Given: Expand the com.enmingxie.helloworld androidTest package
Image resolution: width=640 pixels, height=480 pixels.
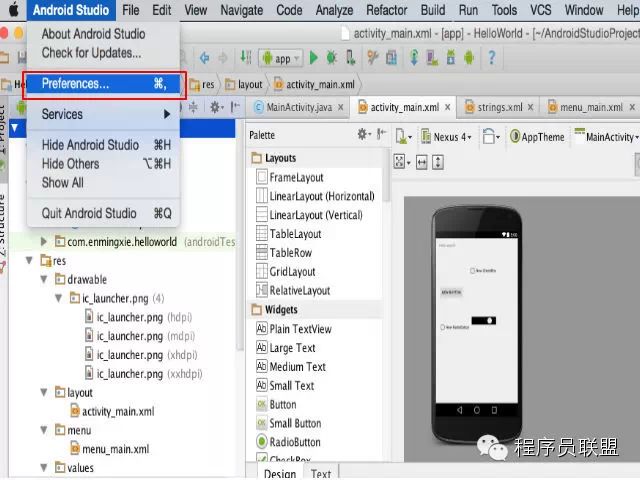Looking at the screenshot, I should tap(44, 242).
